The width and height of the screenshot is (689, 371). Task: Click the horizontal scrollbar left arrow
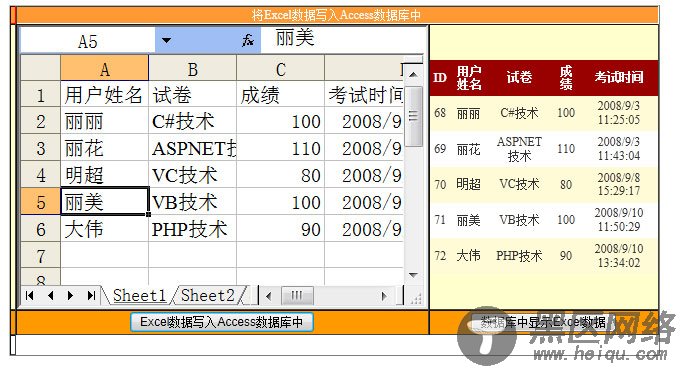click(x=269, y=296)
